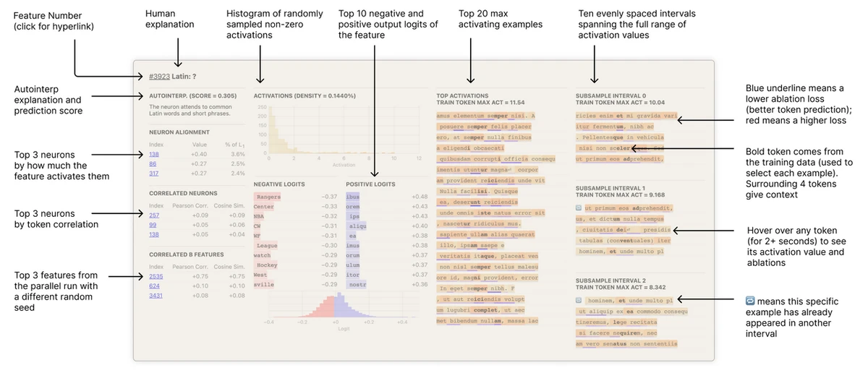The width and height of the screenshot is (868, 373).
Task: Click the repeat icon in right-side legend
Action: 750,299
